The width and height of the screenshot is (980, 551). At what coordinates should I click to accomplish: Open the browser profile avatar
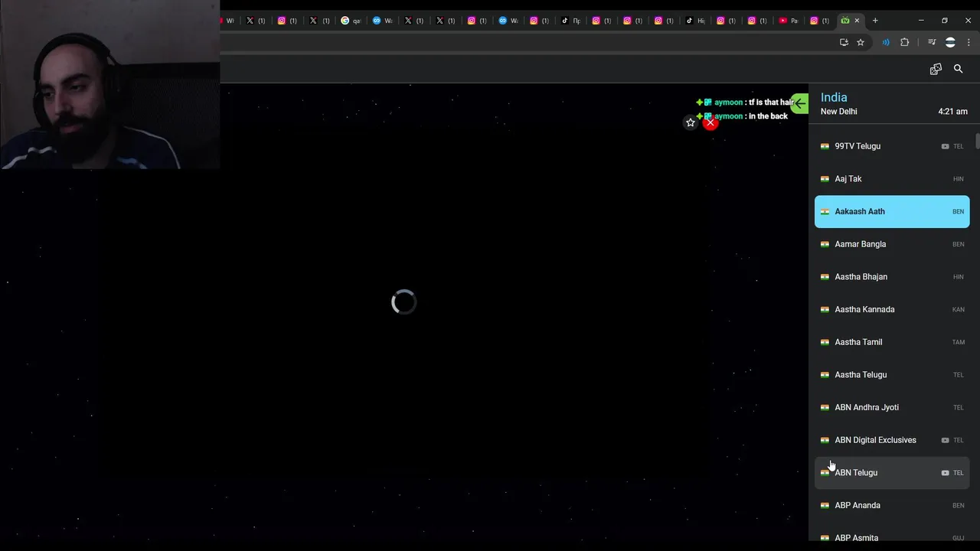[950, 42]
